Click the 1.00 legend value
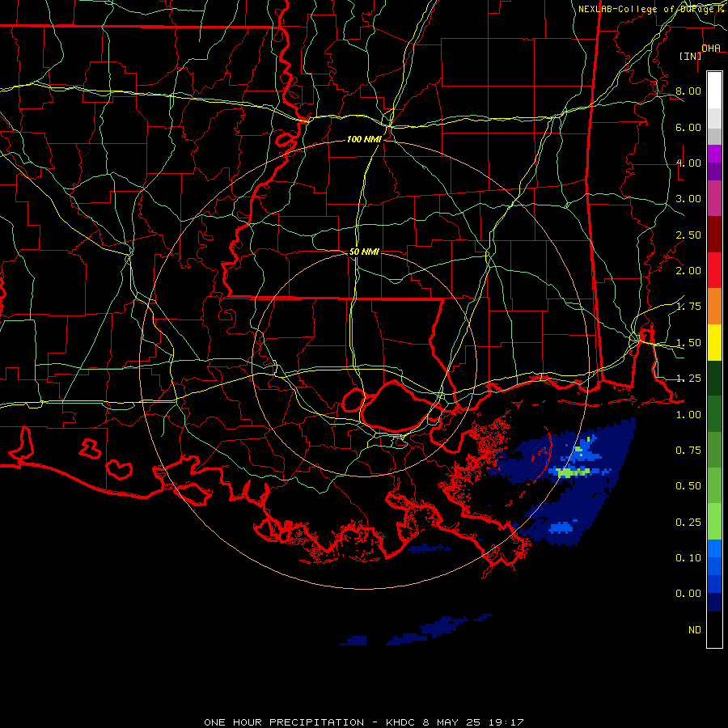 tap(688, 415)
